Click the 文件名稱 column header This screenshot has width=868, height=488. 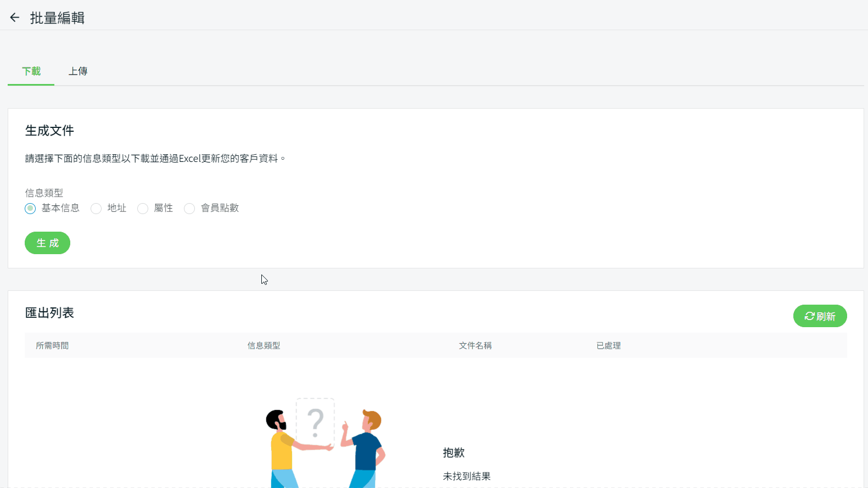[x=475, y=345]
